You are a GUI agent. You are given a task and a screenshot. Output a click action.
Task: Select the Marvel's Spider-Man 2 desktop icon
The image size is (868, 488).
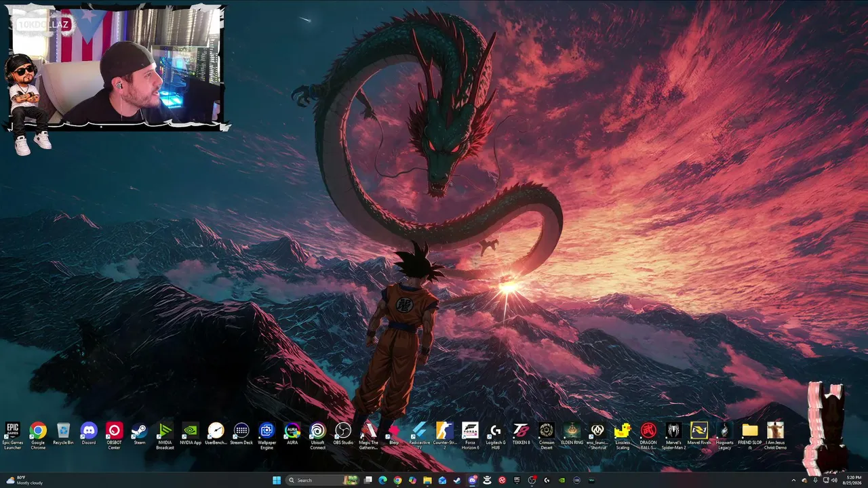click(x=673, y=435)
